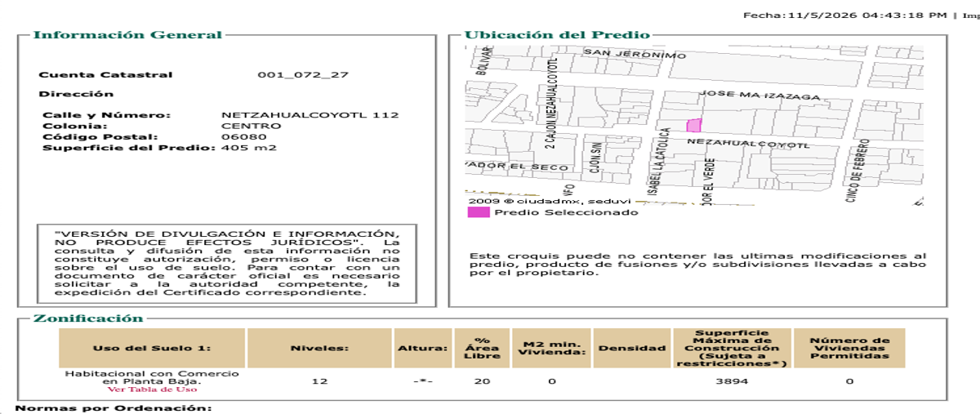The width and height of the screenshot is (980, 414).
Task: Click the % Área Libre value 20
Action: click(482, 381)
